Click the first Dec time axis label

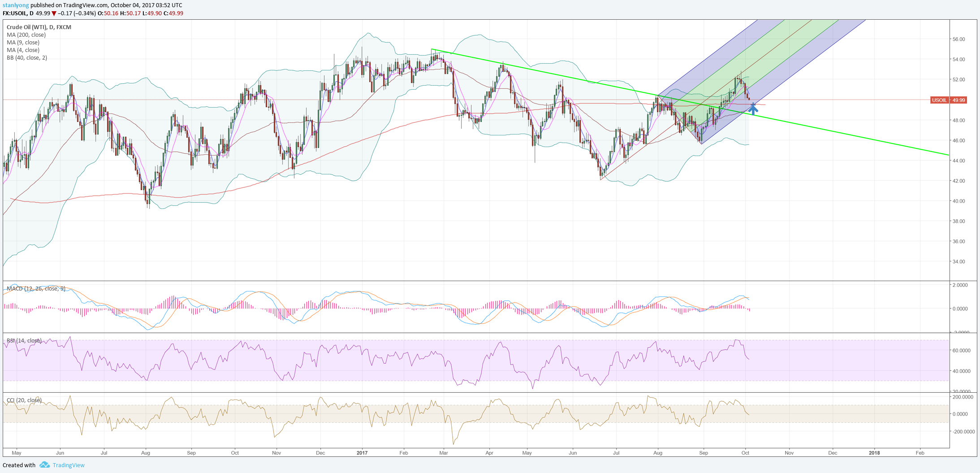click(x=320, y=453)
